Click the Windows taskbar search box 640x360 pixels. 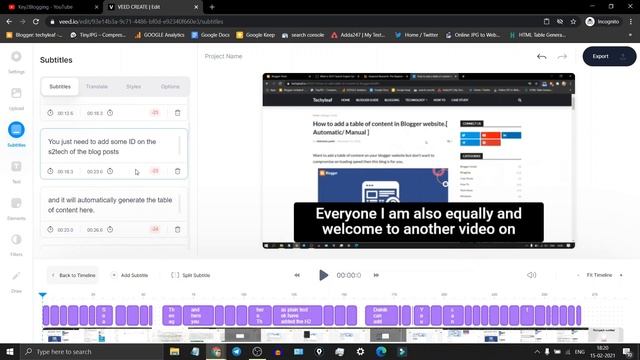pyautogui.click(x=91, y=351)
